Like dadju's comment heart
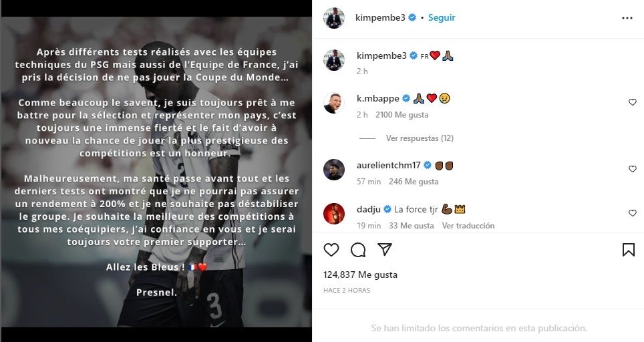644x342 pixels. click(x=633, y=212)
